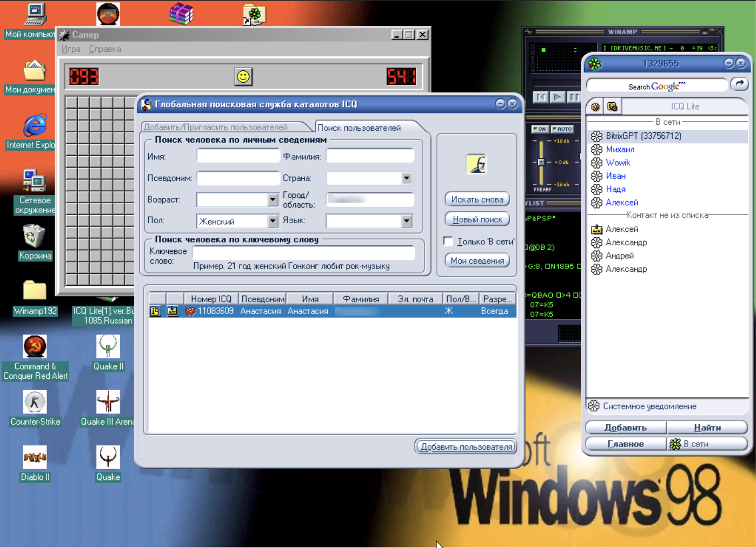
Task: Launch the Quake III Arena icon
Action: tap(108, 403)
